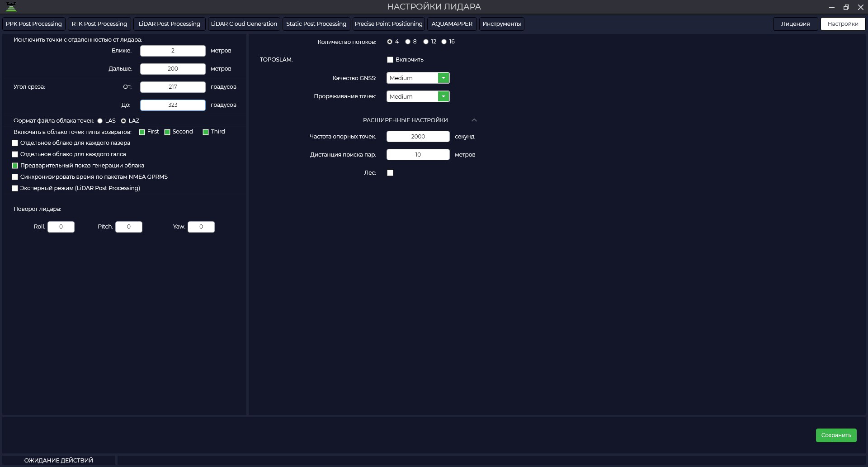The image size is (868, 467).
Task: Toggle the Лес checkbox
Action: click(390, 173)
